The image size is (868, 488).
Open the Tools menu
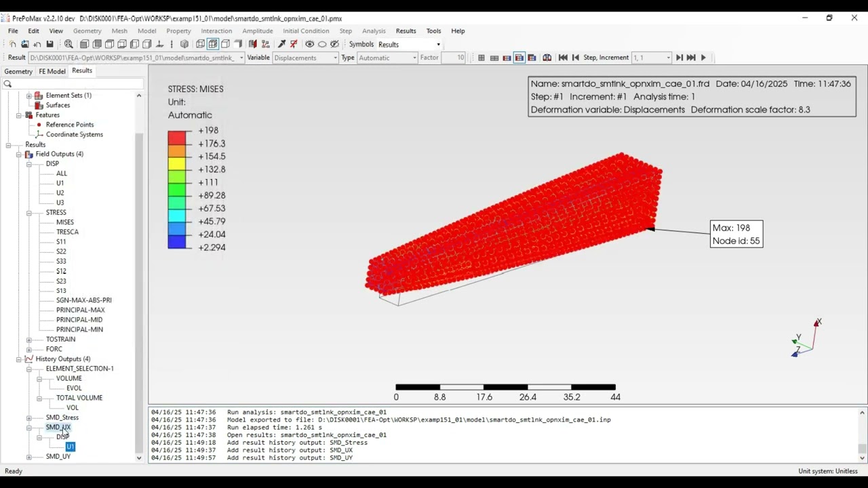click(433, 30)
